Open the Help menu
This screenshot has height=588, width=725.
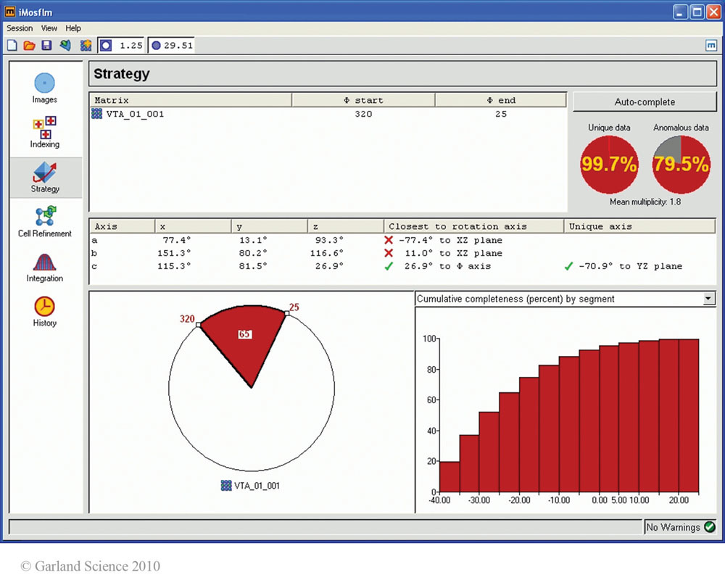point(73,28)
